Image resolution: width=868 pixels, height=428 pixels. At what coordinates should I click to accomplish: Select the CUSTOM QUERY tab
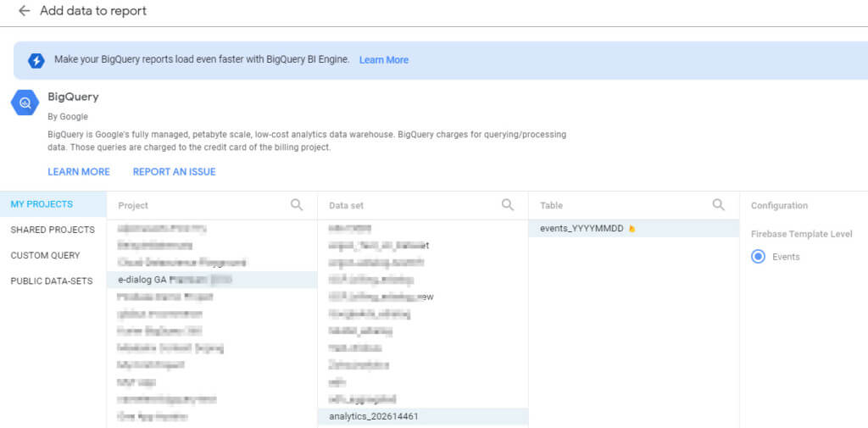[x=45, y=255]
